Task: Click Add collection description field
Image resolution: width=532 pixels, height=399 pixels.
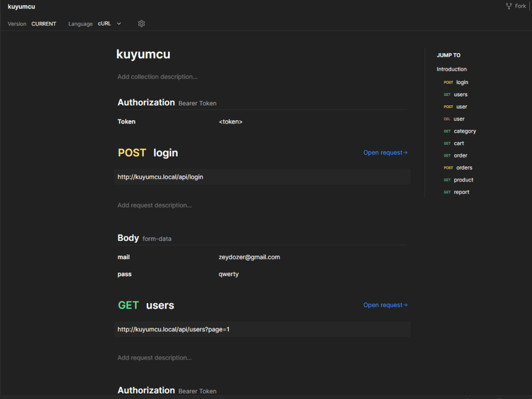Action: point(157,77)
